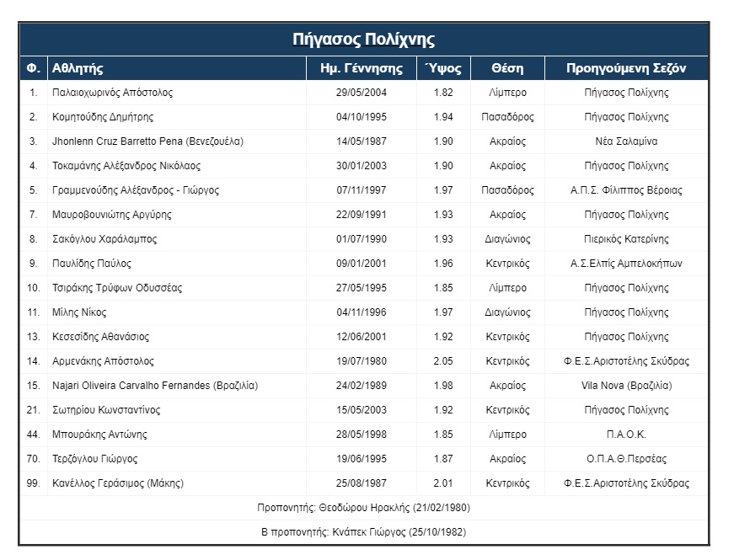Select the Ημ. Γέννησης column header

tap(362, 68)
